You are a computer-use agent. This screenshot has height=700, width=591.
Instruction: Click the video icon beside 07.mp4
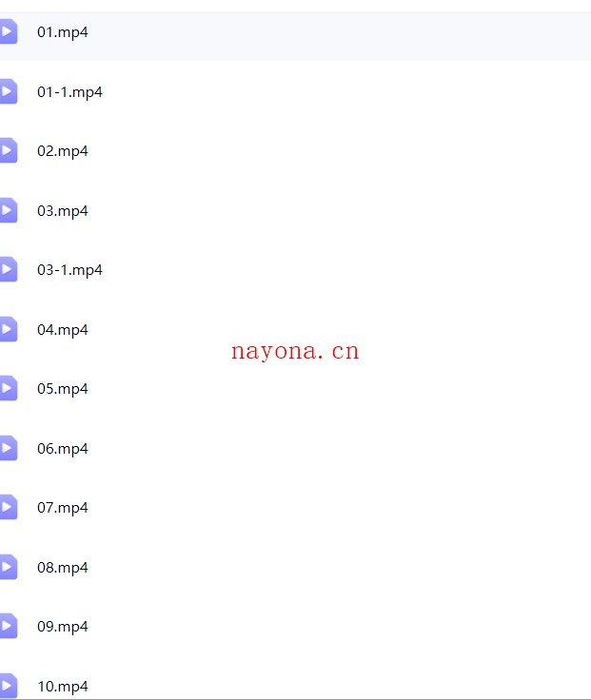9,508
